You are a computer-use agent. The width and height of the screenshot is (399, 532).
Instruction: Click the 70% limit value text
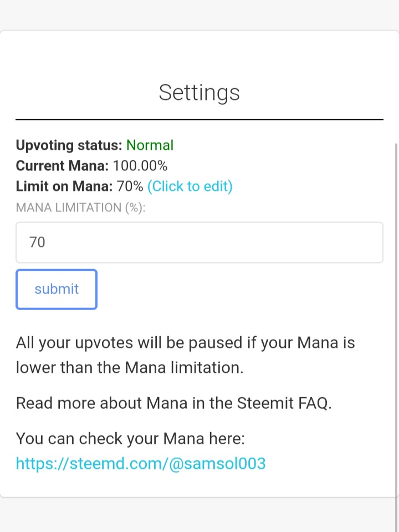pyautogui.click(x=130, y=186)
